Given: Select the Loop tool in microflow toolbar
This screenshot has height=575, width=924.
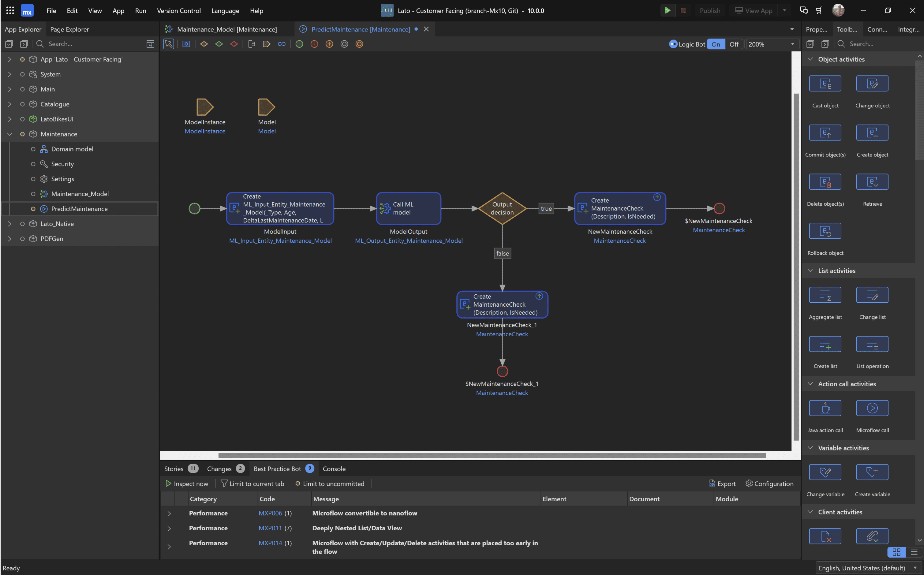Looking at the screenshot, I should (281, 44).
